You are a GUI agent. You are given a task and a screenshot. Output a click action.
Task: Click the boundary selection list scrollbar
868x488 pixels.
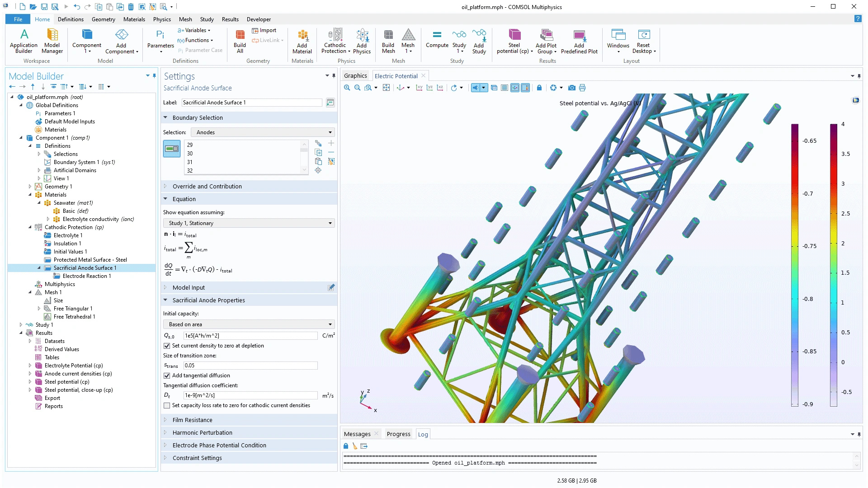(304, 157)
